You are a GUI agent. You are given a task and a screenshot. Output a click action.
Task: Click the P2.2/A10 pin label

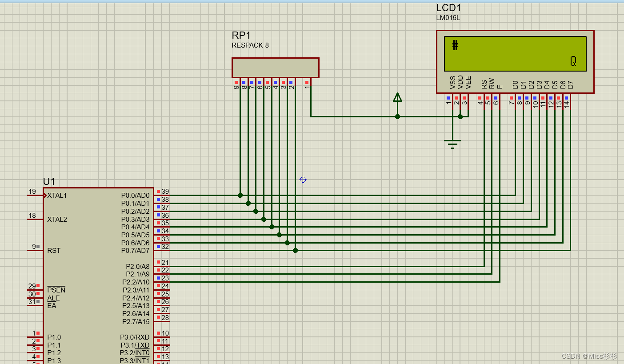[x=136, y=282]
